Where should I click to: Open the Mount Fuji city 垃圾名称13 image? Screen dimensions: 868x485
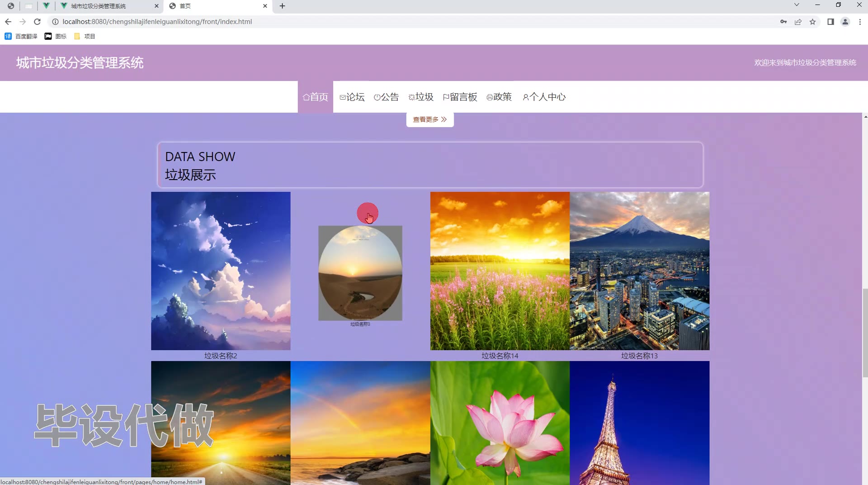click(640, 271)
